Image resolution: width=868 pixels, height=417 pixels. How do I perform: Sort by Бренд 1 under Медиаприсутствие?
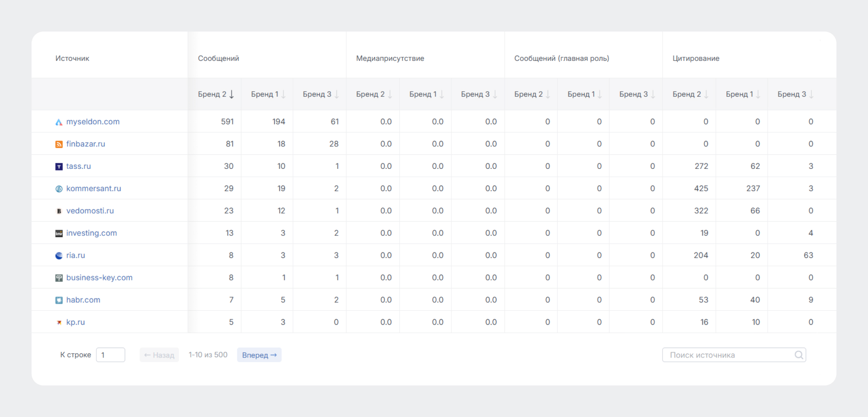pos(427,94)
